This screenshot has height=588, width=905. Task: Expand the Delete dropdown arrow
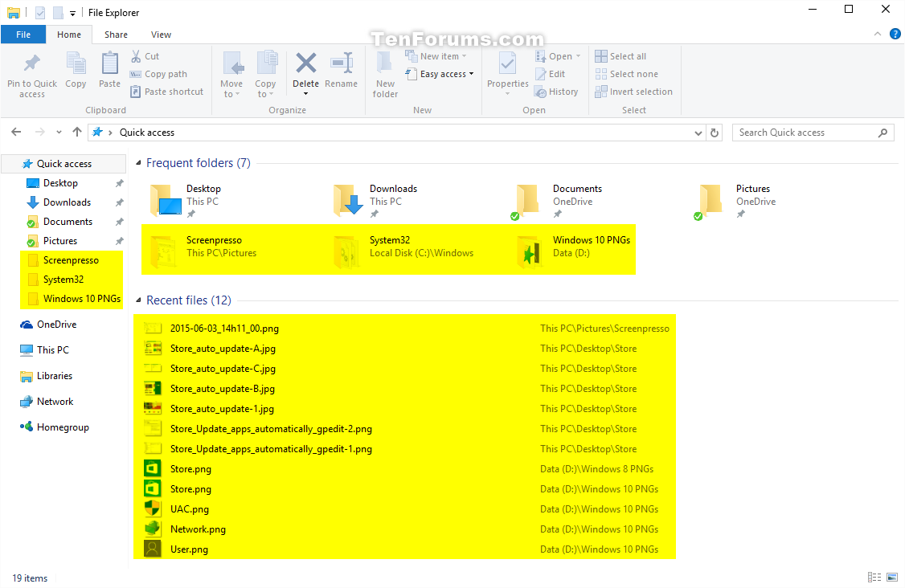point(306,94)
